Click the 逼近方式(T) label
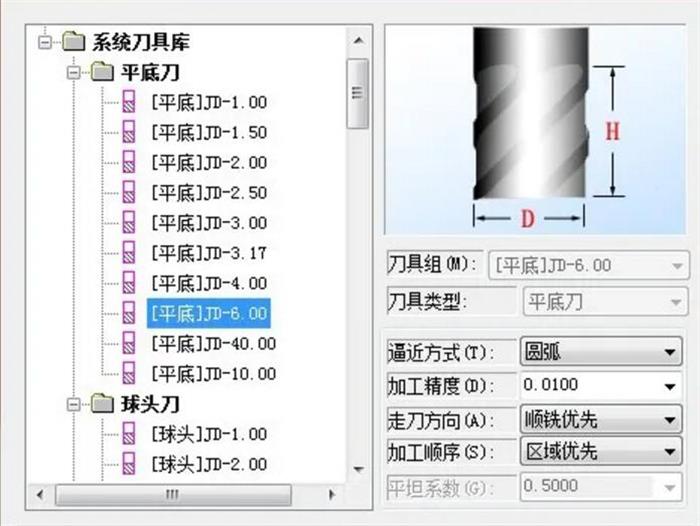700x526 pixels. 441,353
